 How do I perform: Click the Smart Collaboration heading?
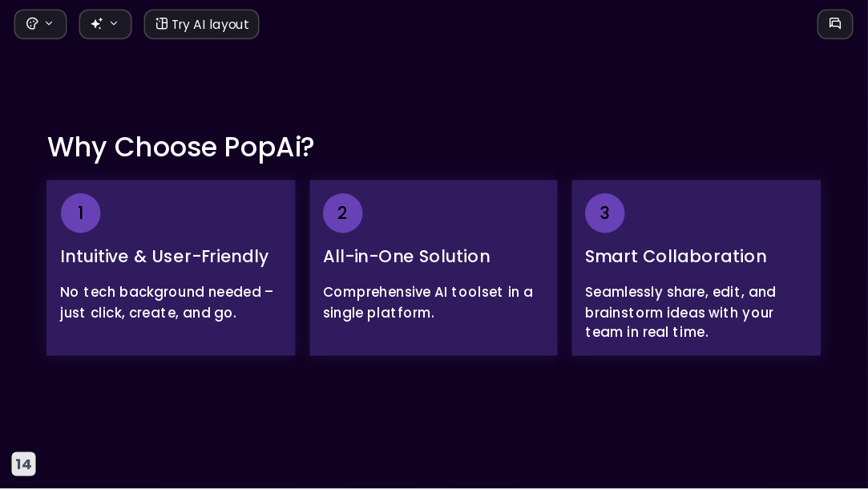click(676, 257)
